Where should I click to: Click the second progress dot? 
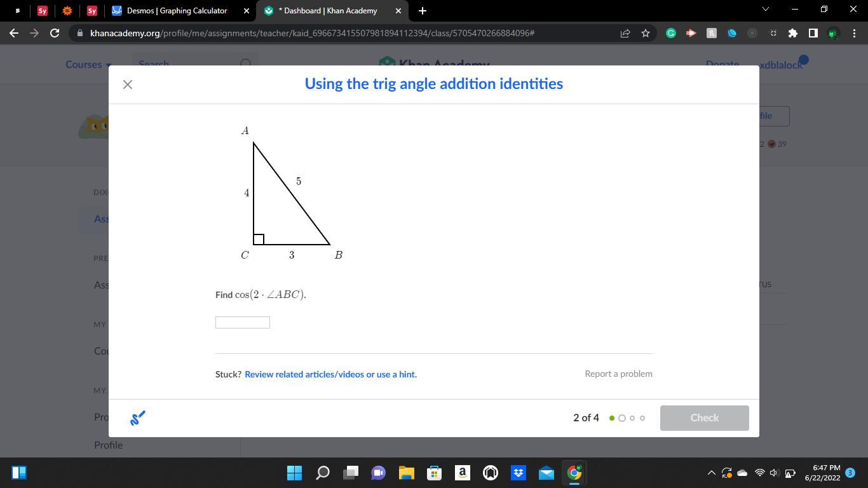tap(622, 418)
